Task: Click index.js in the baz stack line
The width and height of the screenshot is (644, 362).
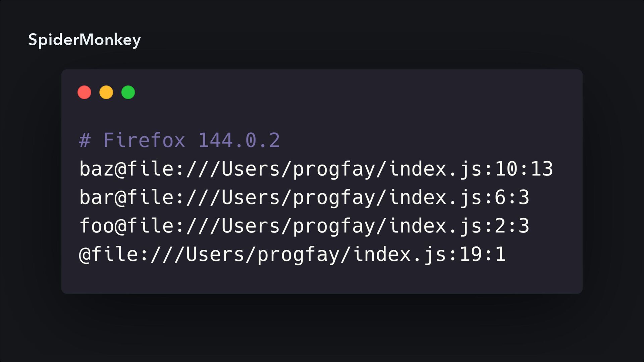Action: coord(435,169)
